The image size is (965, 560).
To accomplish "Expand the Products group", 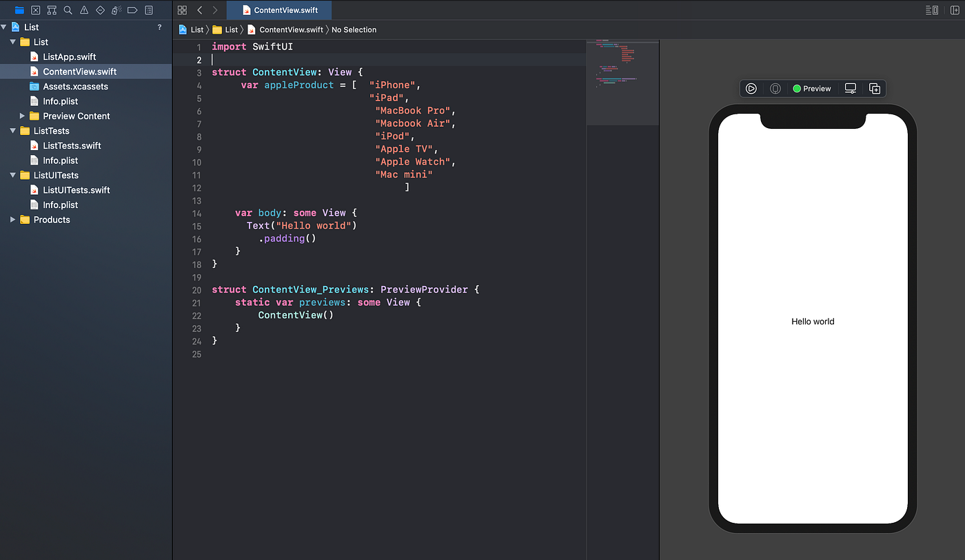I will coord(12,219).
